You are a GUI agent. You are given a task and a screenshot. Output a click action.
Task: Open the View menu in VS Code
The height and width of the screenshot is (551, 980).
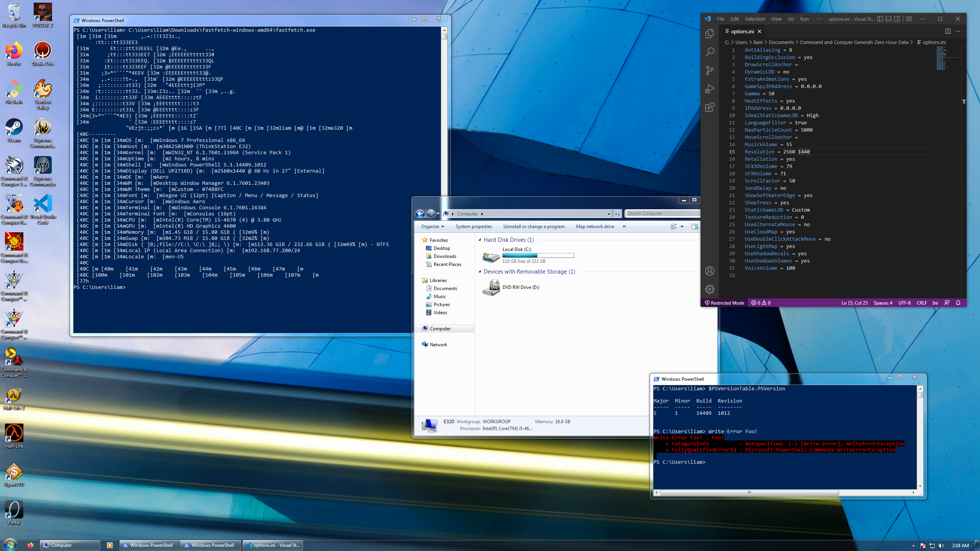click(x=776, y=19)
